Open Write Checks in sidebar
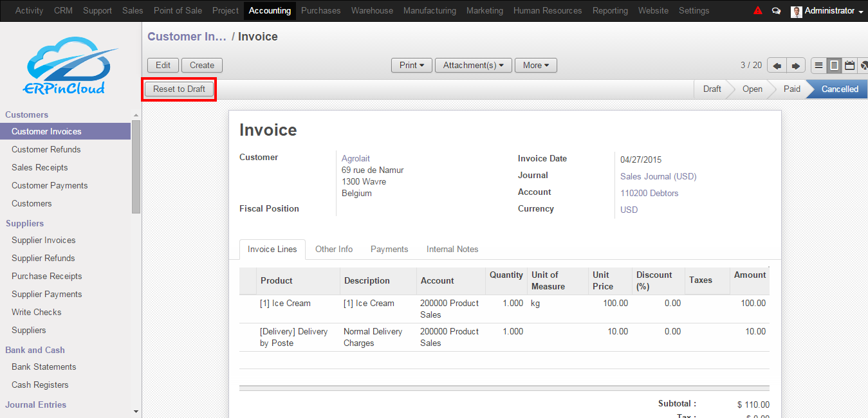The width and height of the screenshot is (868, 418). point(65,313)
